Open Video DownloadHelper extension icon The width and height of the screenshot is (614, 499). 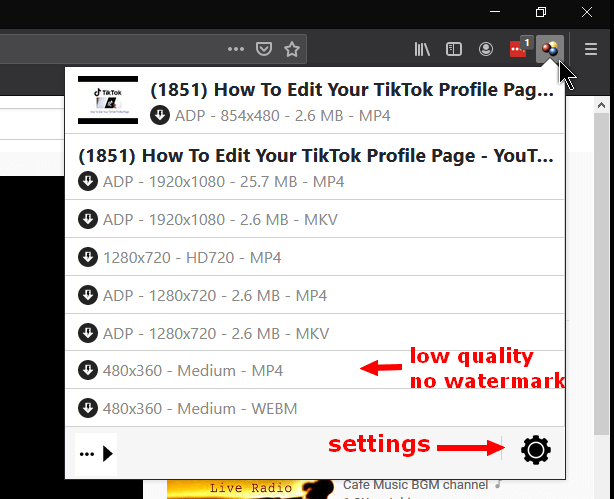tap(550, 49)
